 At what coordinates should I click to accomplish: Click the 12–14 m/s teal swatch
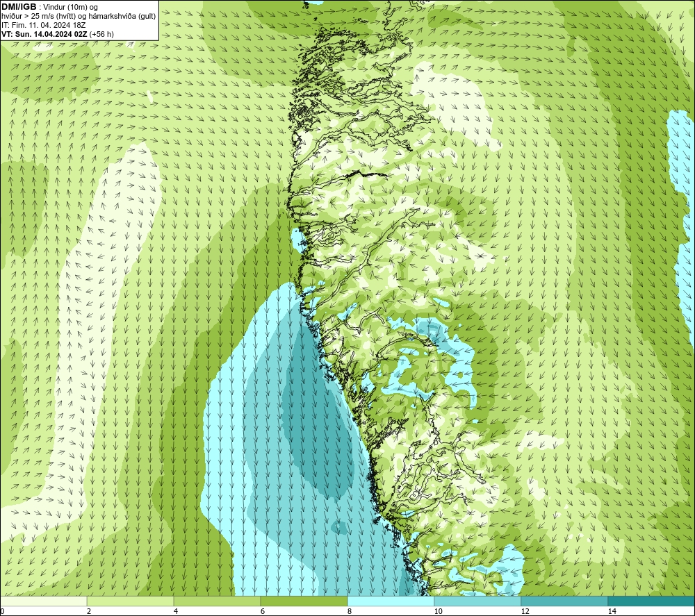click(x=564, y=601)
